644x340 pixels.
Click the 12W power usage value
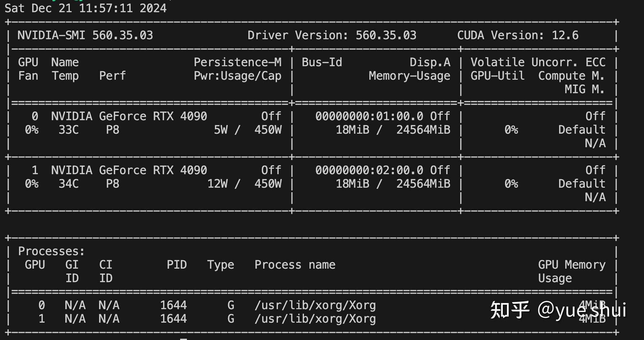click(217, 183)
